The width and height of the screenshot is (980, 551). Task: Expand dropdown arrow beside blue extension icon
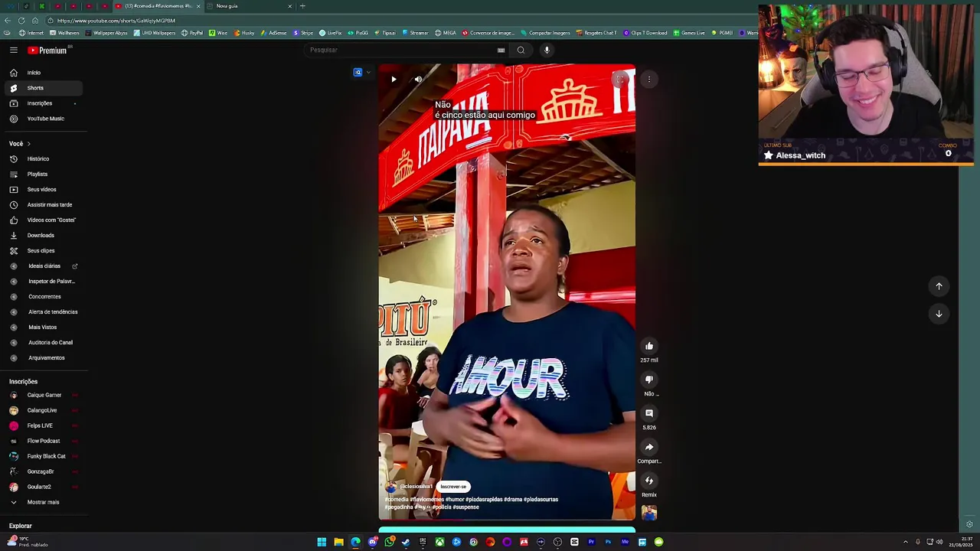[x=368, y=73]
